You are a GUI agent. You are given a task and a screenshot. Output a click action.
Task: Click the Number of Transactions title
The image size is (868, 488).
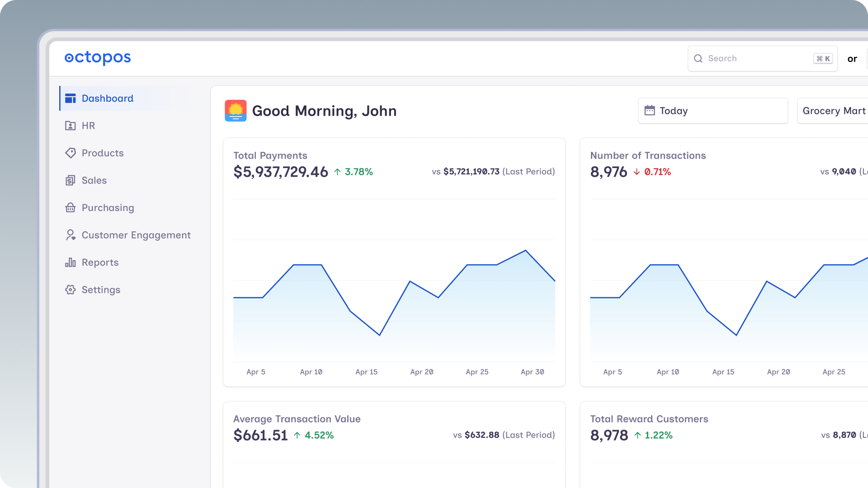tap(648, 155)
